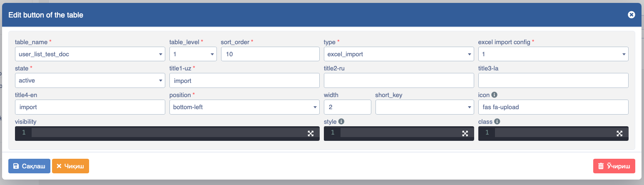Click the title1-uz input field
Screen dimensions: 644x185
coord(244,80)
